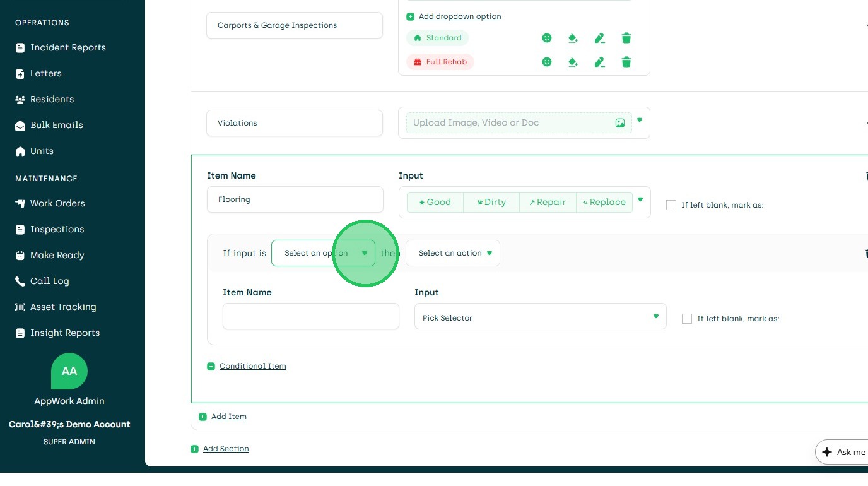The width and height of the screenshot is (868, 486).
Task: Expand the input type arrow for Flooring
Action: click(640, 199)
